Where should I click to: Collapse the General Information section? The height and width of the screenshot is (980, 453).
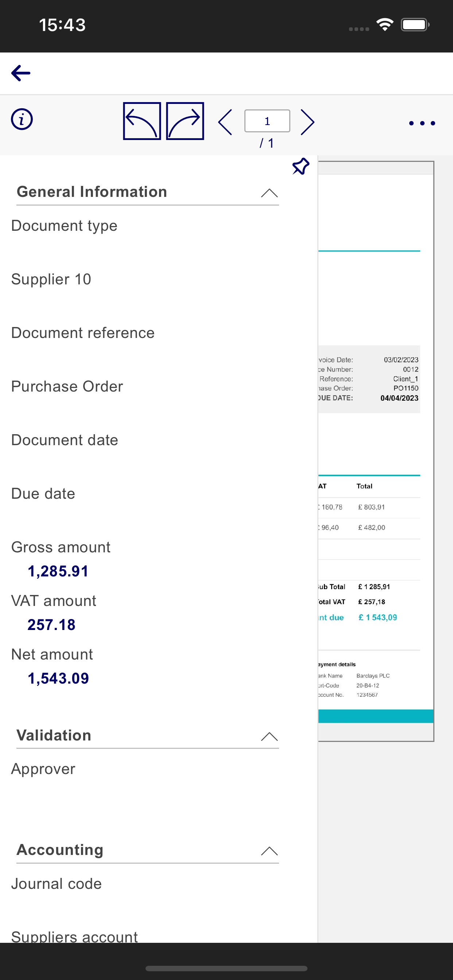[x=270, y=193]
